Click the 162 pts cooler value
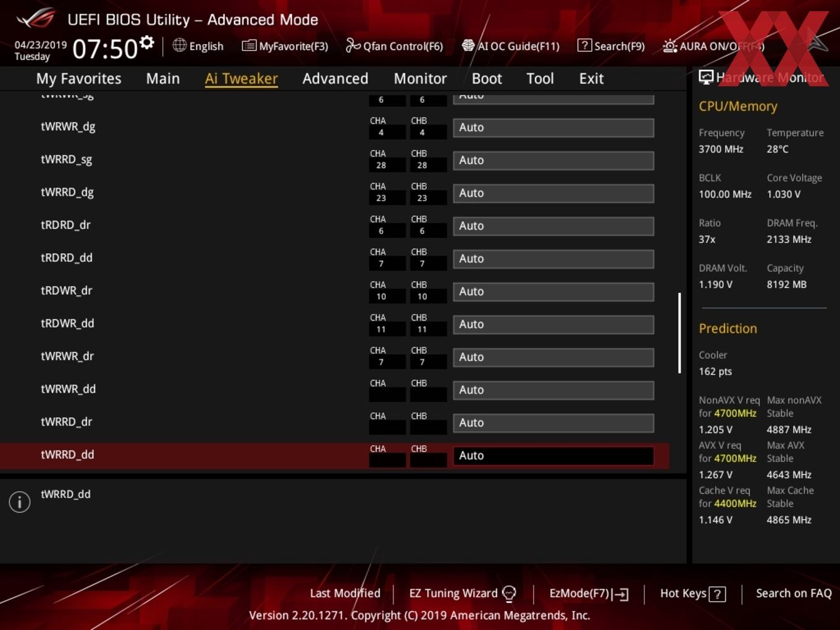The height and width of the screenshot is (630, 840). 715,371
